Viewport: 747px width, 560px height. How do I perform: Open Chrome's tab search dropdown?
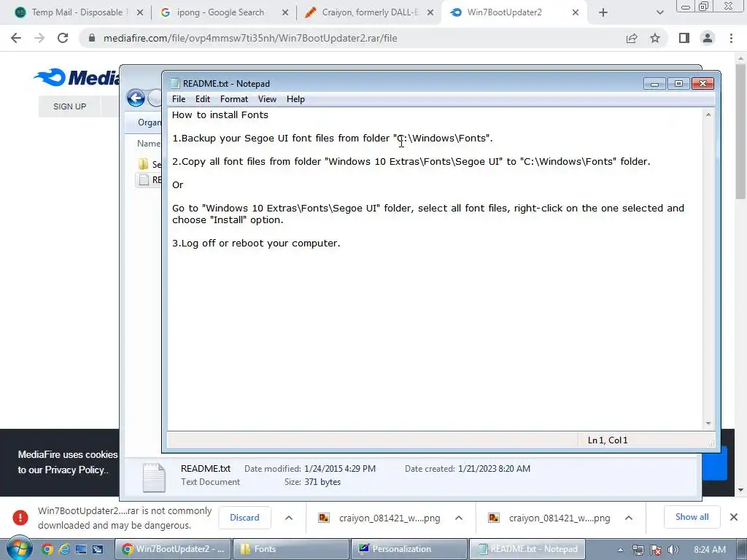pos(659,13)
